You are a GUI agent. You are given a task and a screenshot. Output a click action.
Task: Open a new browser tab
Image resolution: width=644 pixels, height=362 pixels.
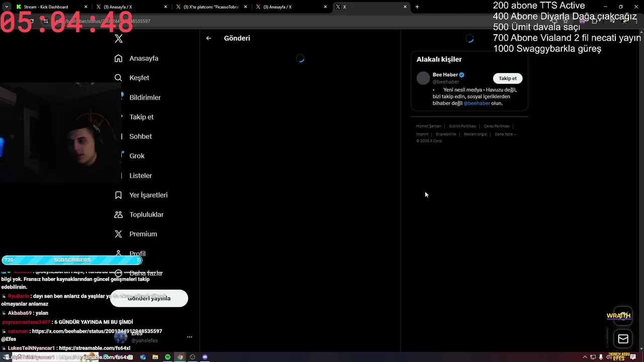pos(417,7)
